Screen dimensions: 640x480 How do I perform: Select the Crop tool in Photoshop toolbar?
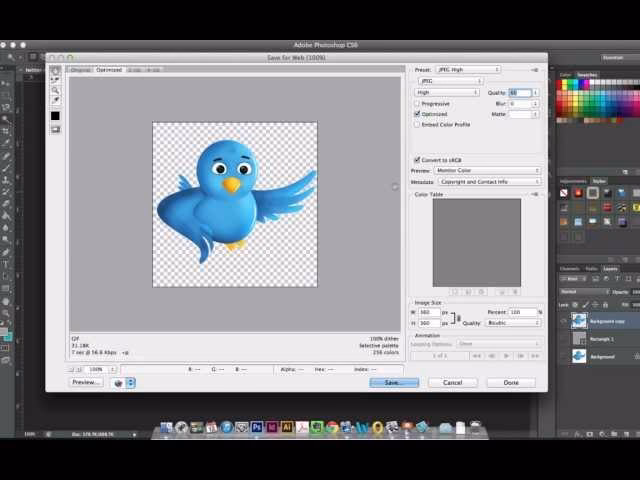6,131
